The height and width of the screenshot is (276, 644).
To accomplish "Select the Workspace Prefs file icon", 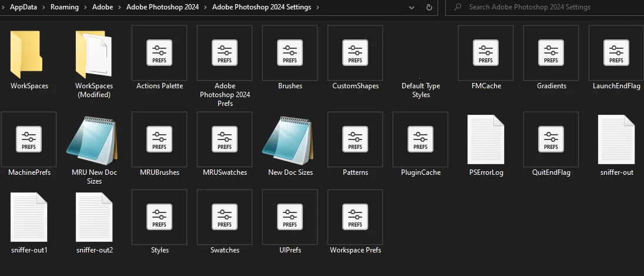I will tap(355, 217).
